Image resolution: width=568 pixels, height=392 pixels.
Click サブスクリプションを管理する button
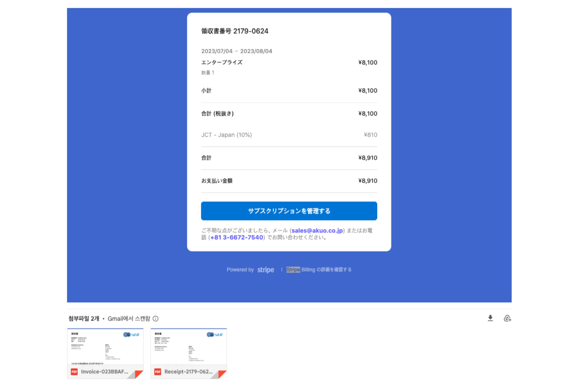click(289, 211)
